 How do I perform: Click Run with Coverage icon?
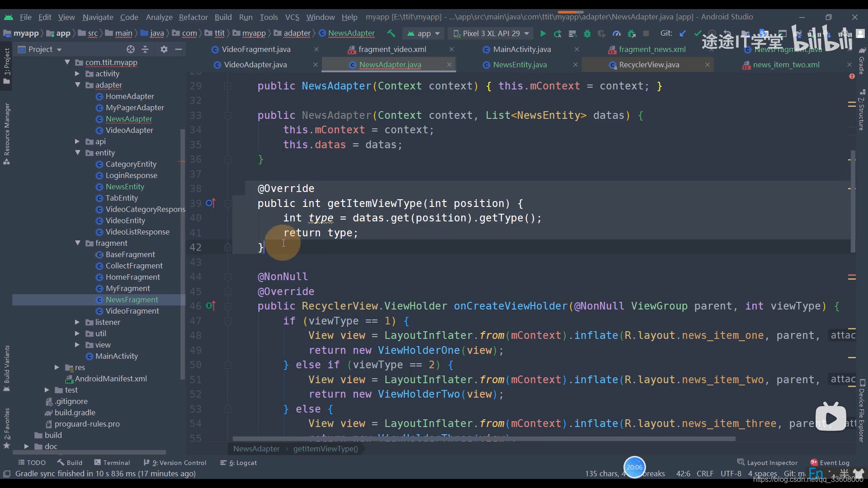tap(601, 33)
